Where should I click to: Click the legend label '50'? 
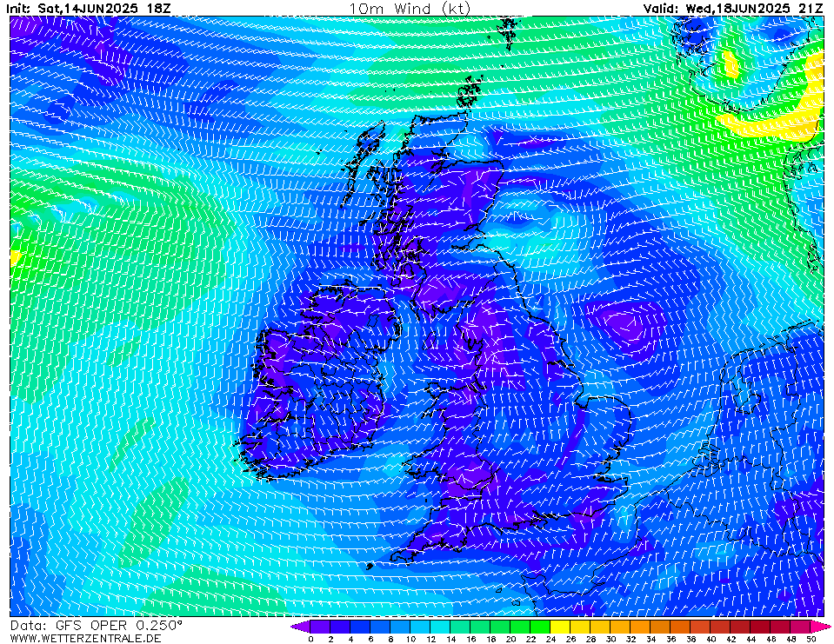(x=811, y=639)
